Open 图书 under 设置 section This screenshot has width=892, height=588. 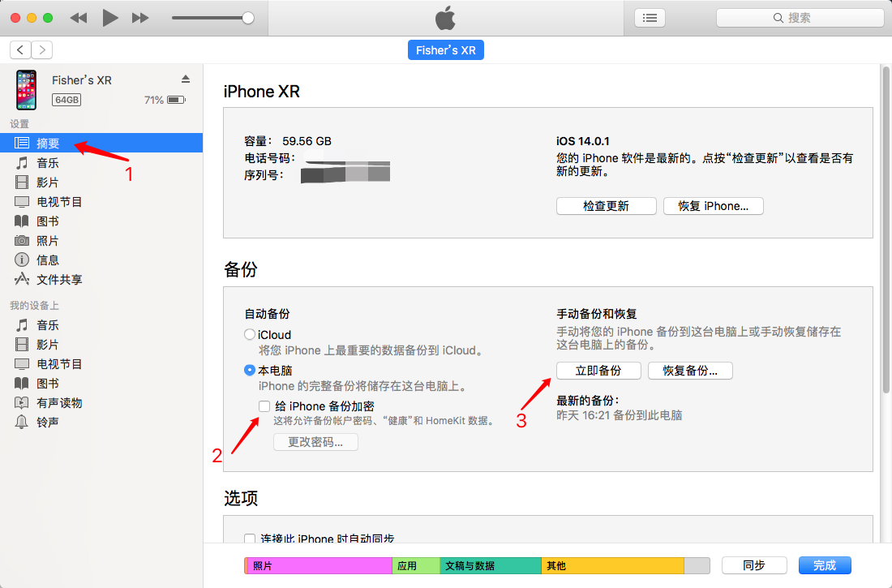tap(101, 221)
